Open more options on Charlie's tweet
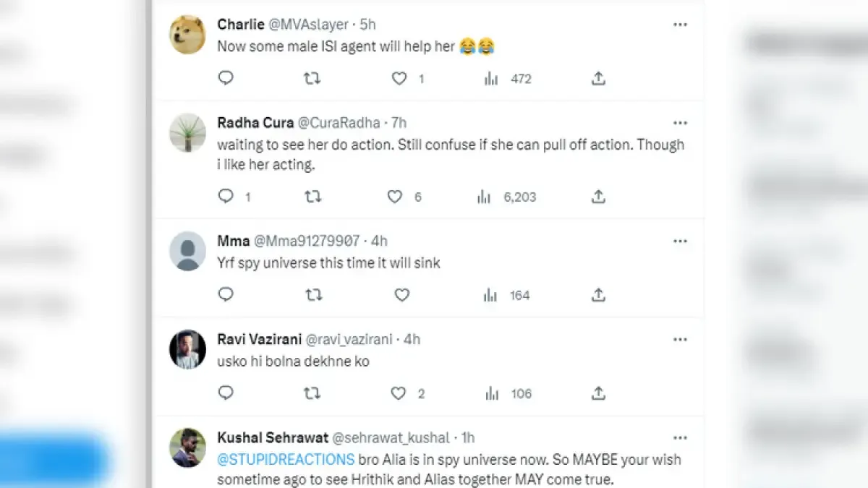This screenshot has height=488, width=868. coord(680,25)
